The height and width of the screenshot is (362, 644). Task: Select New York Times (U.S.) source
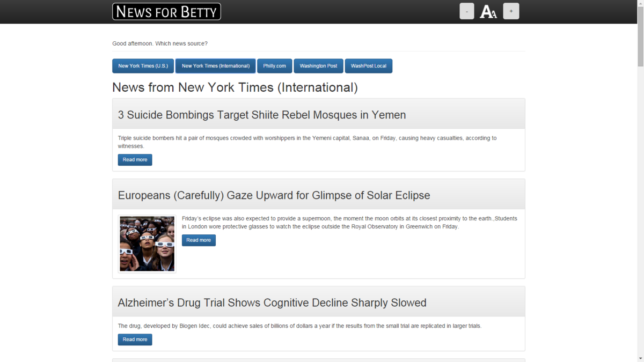point(143,66)
